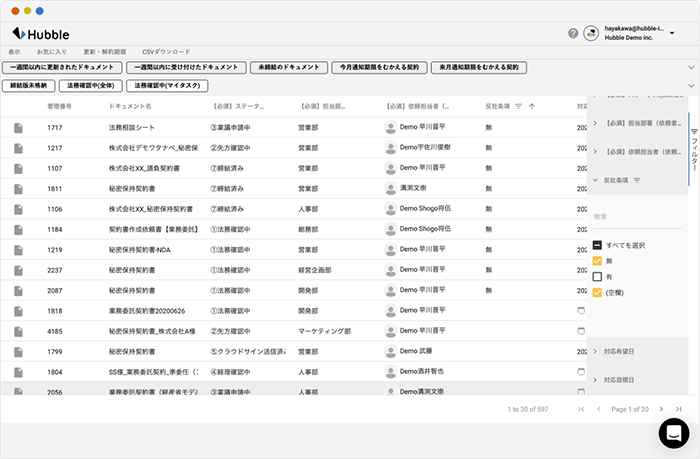Screen dimensions: 700x459
Task: Toggle the すべてを選択 checkbox
Action: click(597, 245)
